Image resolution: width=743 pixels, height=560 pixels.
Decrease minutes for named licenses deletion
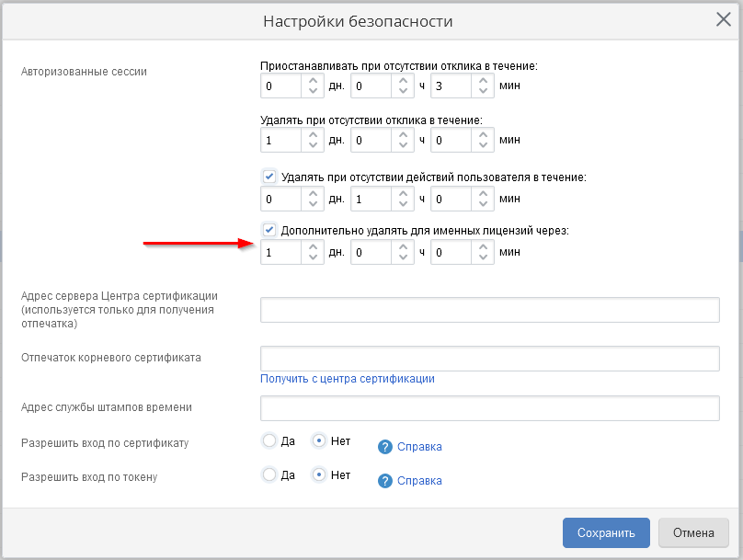[483, 257]
